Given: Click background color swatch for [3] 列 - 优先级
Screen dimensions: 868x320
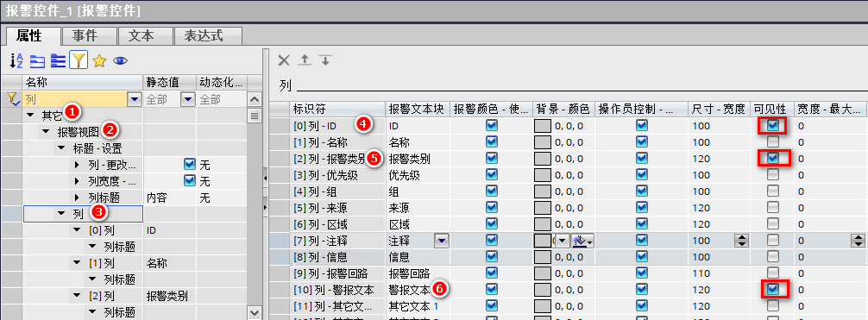Looking at the screenshot, I should tap(543, 174).
